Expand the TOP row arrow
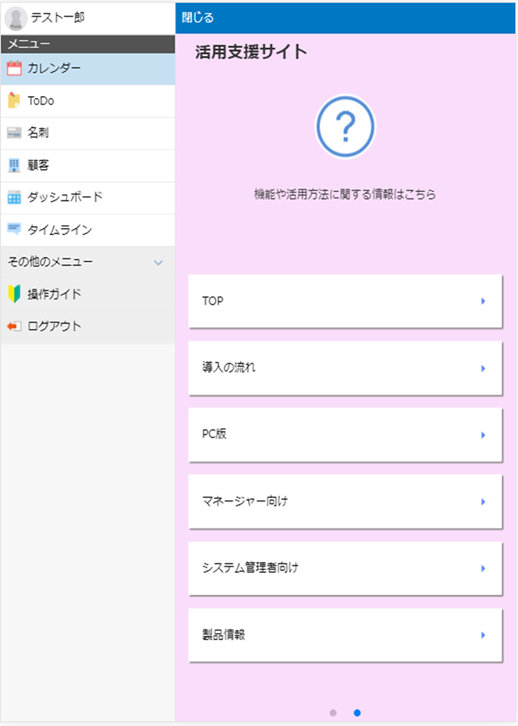The width and height of the screenshot is (518, 726). coord(483,301)
